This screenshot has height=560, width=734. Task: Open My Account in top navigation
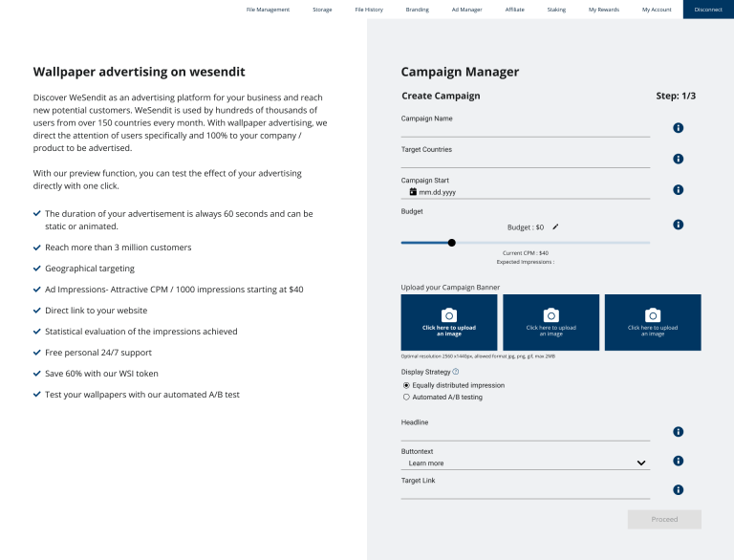657,10
